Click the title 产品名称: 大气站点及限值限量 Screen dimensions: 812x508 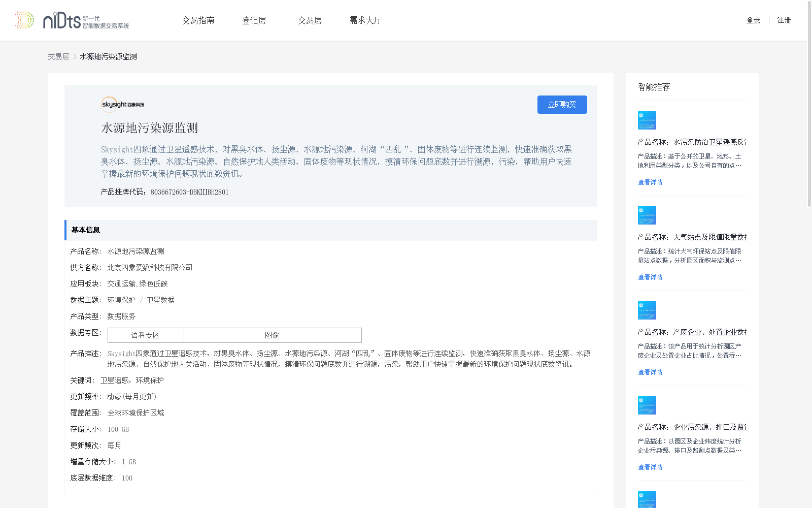[x=692, y=237]
